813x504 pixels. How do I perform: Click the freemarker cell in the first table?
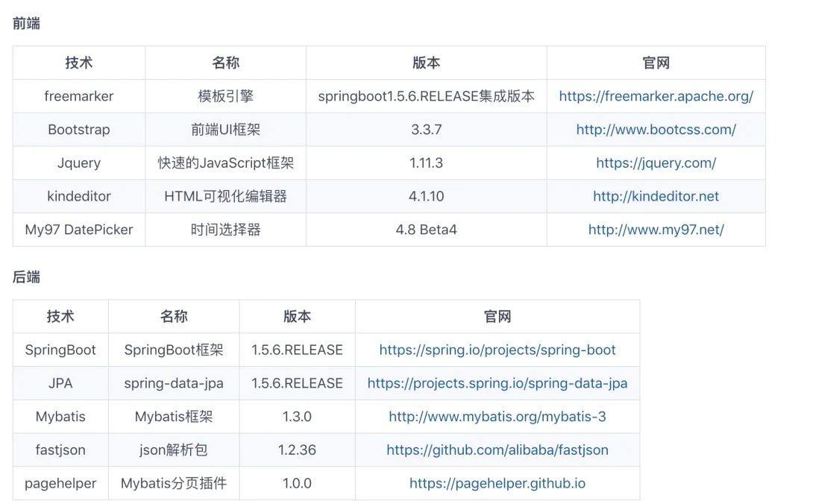pos(79,96)
